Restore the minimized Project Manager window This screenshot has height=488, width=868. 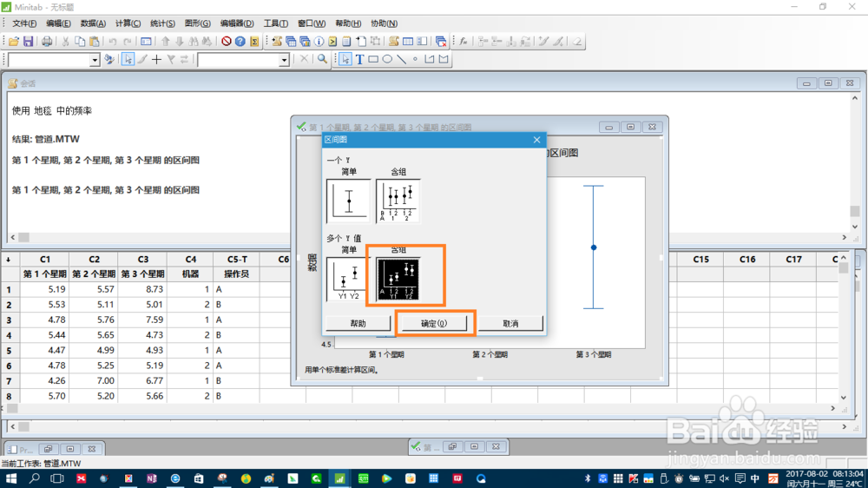point(48,449)
